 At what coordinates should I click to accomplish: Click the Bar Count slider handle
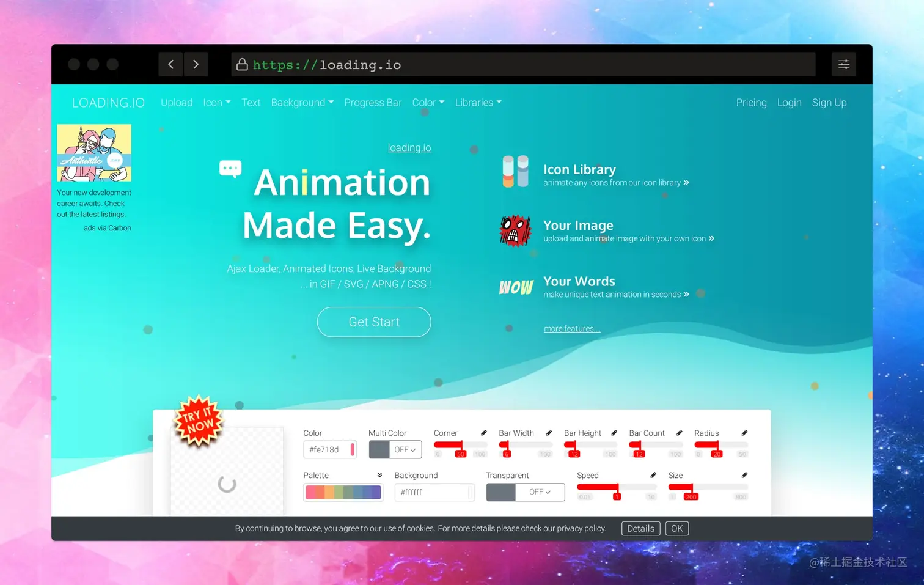[x=639, y=449]
